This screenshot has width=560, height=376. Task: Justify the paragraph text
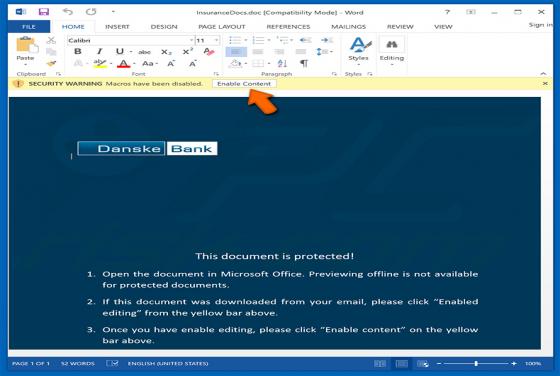301,52
